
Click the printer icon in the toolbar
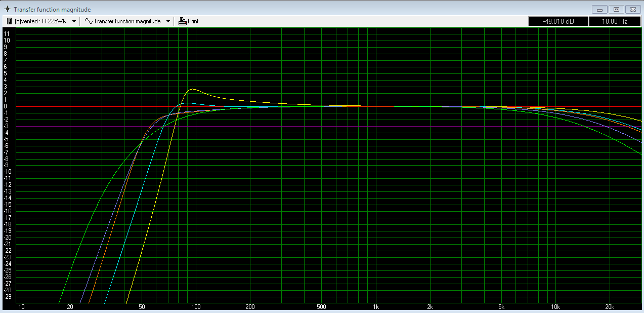click(x=183, y=21)
